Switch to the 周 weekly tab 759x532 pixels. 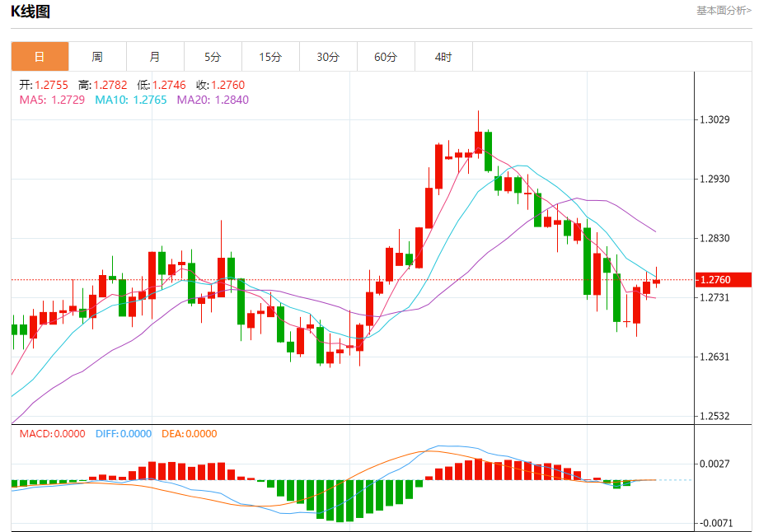tap(97, 57)
